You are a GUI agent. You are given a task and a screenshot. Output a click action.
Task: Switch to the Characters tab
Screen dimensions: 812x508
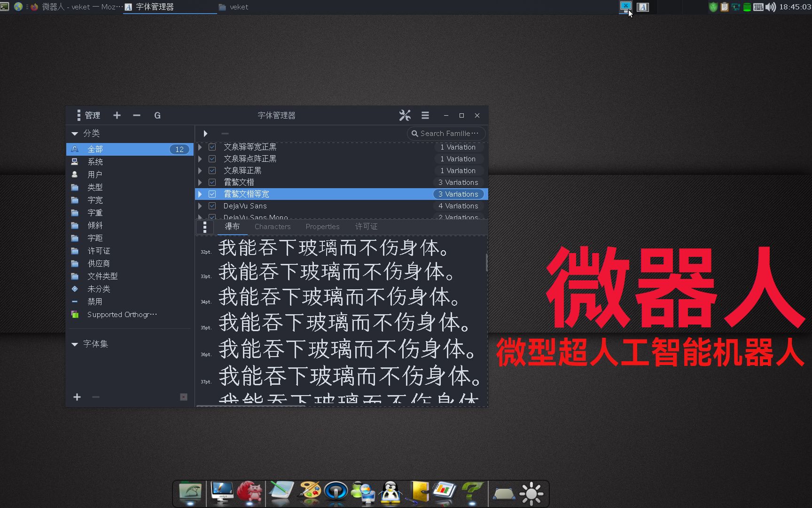[x=273, y=227]
